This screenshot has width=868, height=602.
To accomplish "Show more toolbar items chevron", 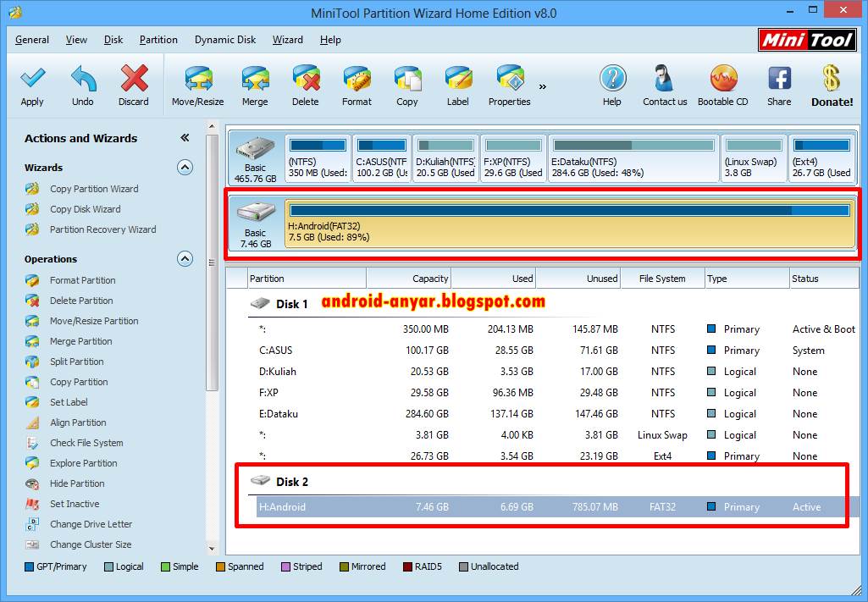I will [x=543, y=86].
